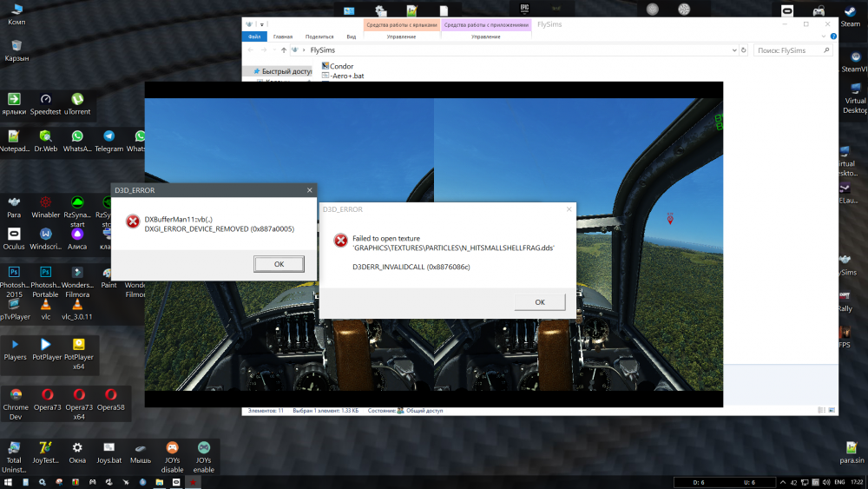Open the Chrome Dev desktop icon

click(16, 404)
